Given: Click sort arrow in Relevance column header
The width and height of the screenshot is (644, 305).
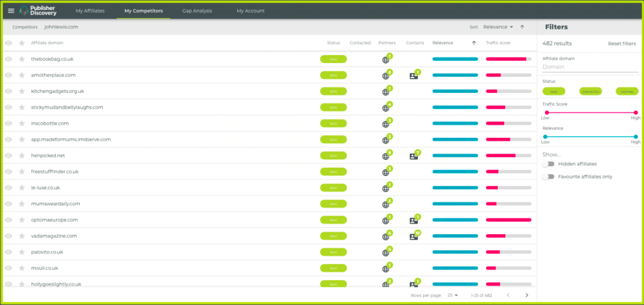Looking at the screenshot, I should [474, 43].
